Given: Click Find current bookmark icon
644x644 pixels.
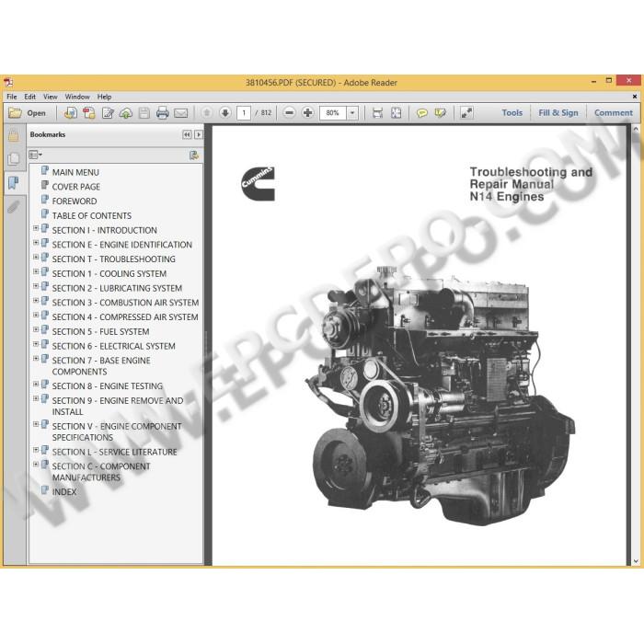Looking at the screenshot, I should point(194,155).
